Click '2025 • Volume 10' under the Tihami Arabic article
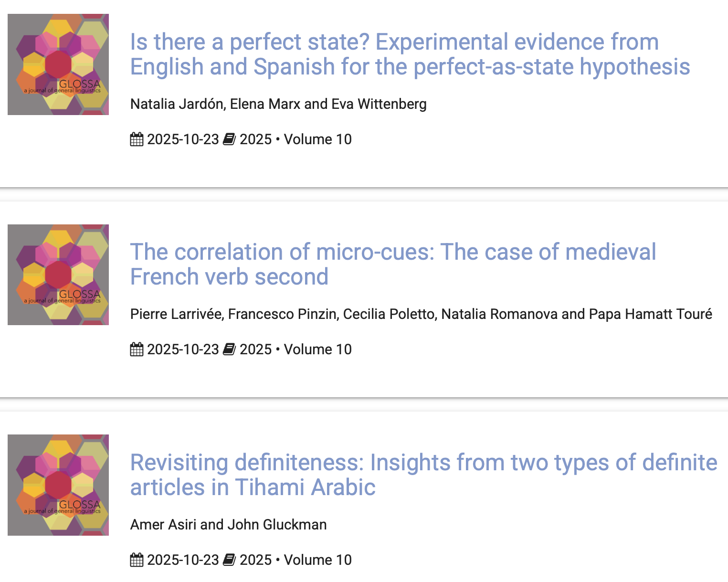The width and height of the screenshot is (728, 582). (295, 560)
